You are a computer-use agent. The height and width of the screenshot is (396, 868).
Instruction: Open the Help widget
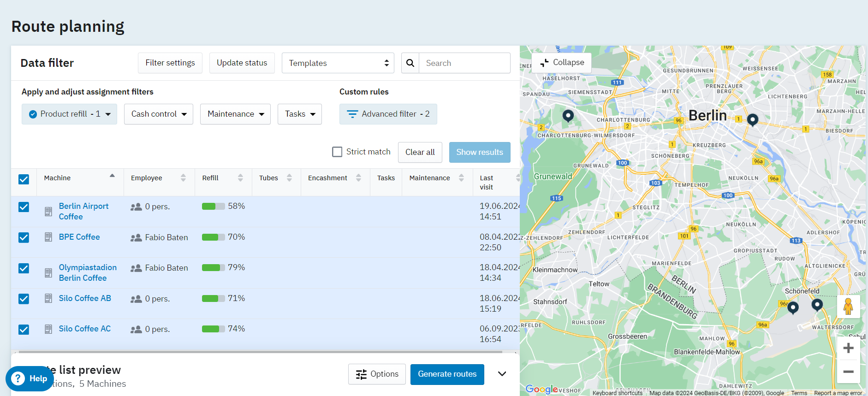tap(30, 378)
